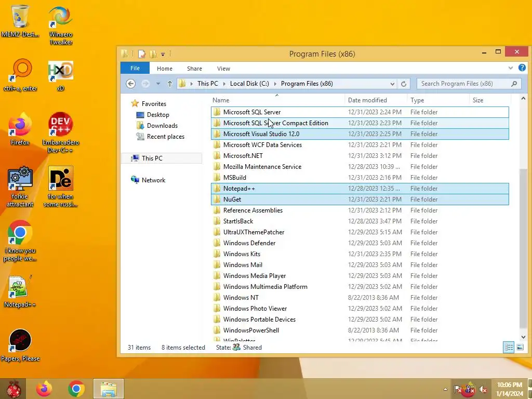Open the Share ribbon tab
The image size is (532, 399).
click(x=194, y=69)
